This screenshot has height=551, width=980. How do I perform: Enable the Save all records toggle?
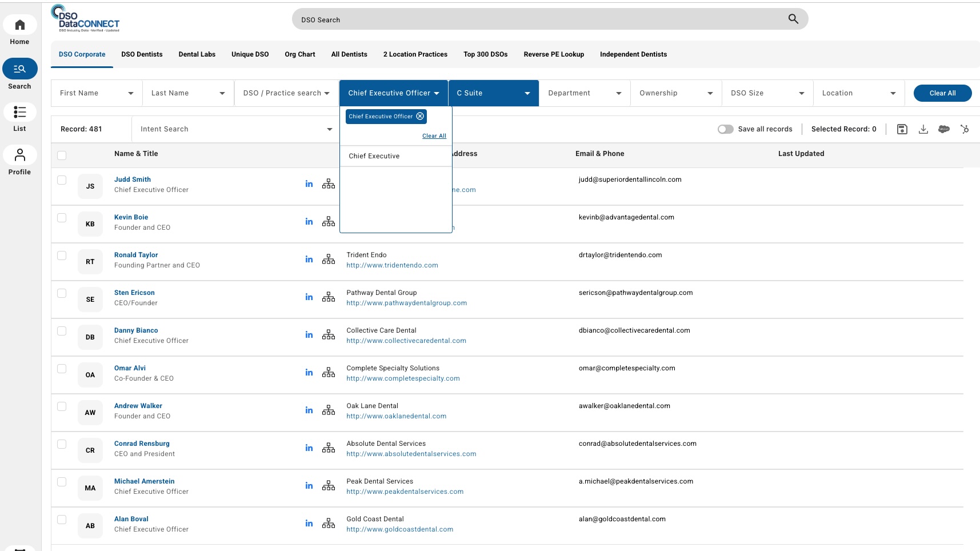(726, 129)
